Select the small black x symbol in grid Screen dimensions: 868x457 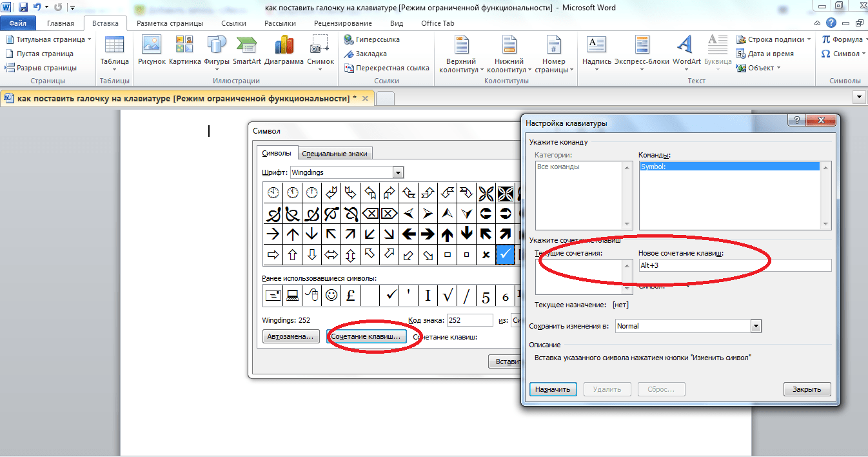pyautogui.click(x=486, y=255)
